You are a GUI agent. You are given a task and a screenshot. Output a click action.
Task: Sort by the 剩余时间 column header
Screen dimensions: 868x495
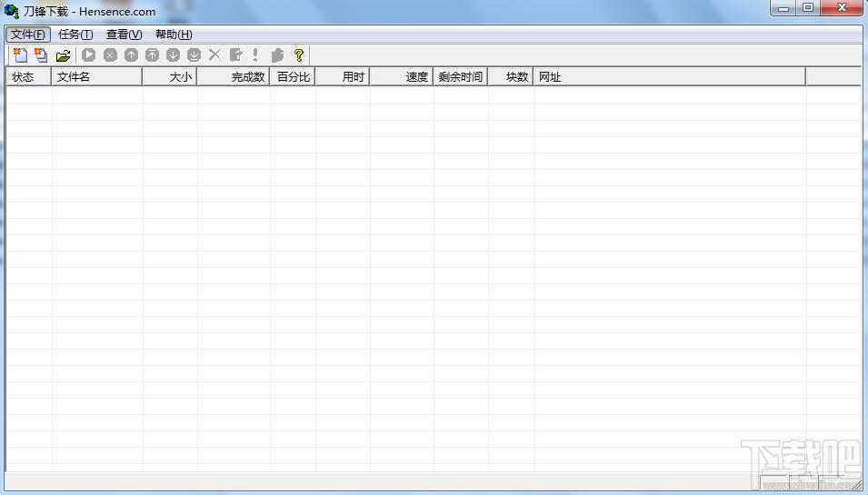461,77
